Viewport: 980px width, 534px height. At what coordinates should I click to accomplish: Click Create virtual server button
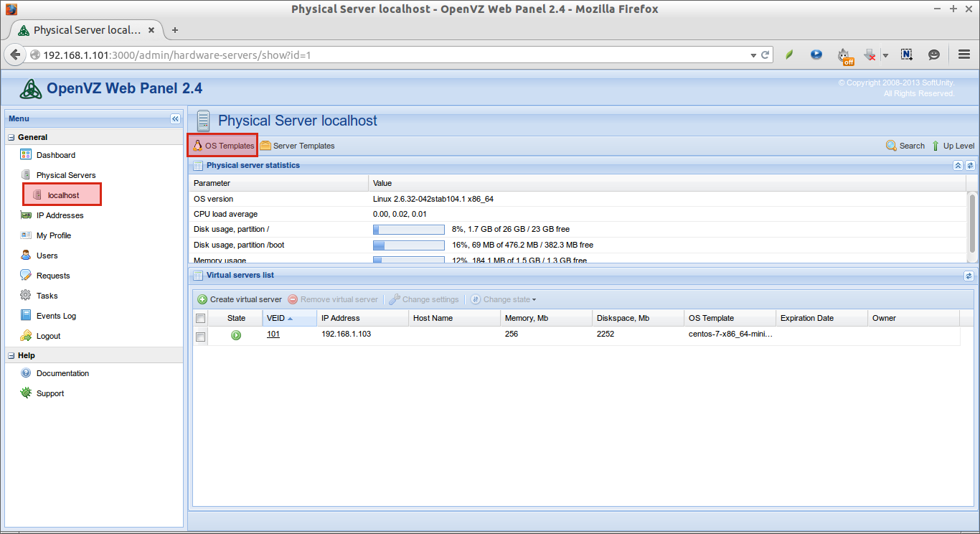click(x=240, y=299)
